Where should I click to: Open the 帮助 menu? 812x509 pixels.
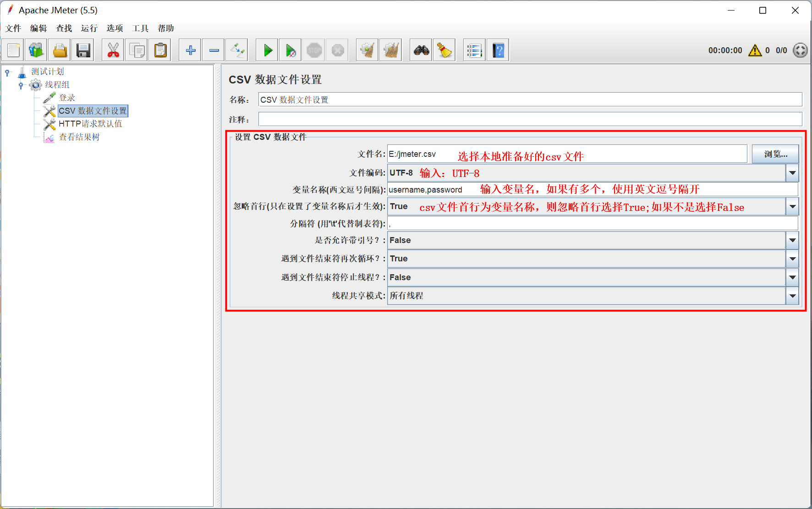(x=166, y=28)
